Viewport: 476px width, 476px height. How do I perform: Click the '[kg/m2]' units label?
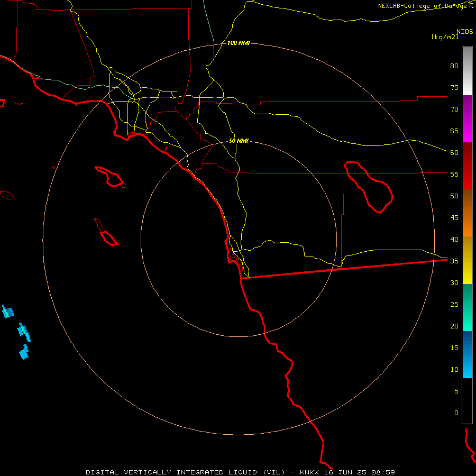445,37
